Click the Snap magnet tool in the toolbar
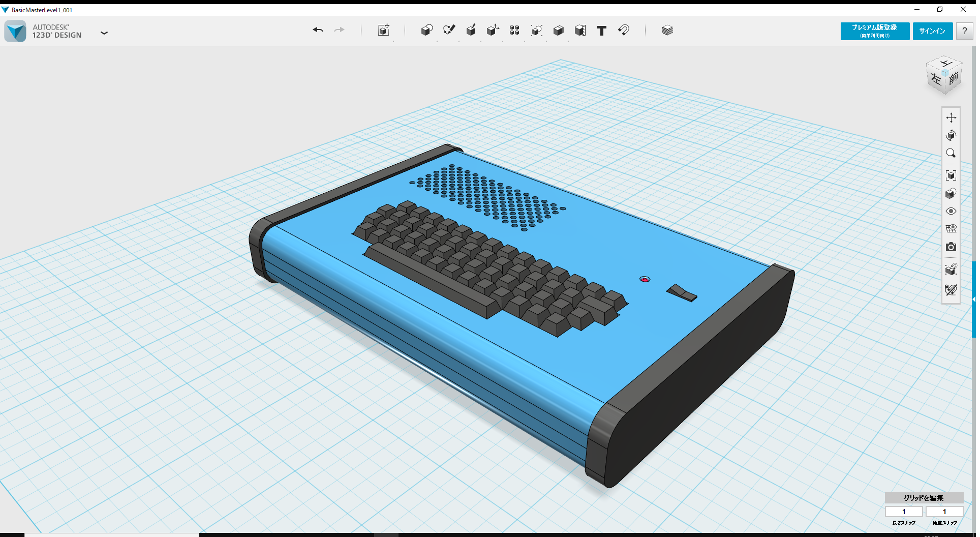 point(624,31)
